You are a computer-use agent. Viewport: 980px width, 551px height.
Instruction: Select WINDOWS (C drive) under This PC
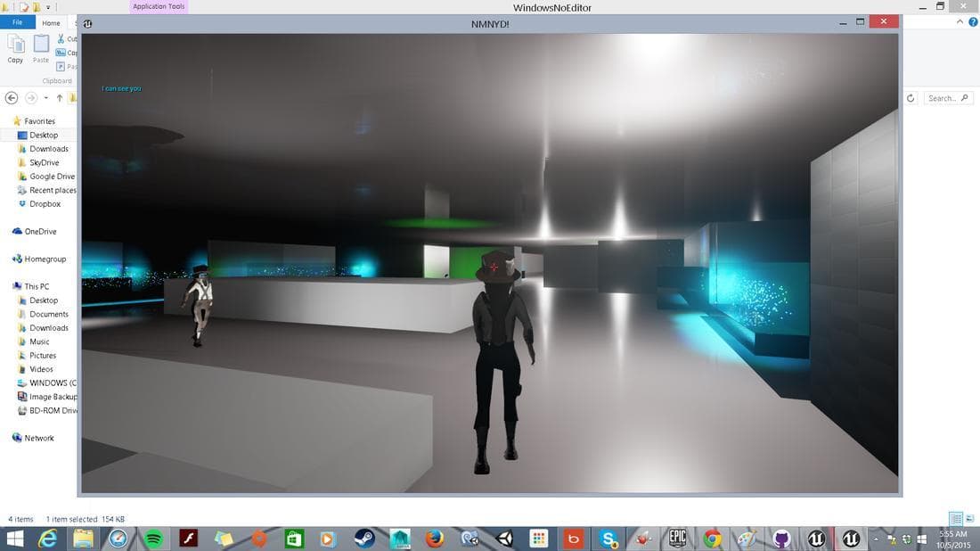point(47,382)
